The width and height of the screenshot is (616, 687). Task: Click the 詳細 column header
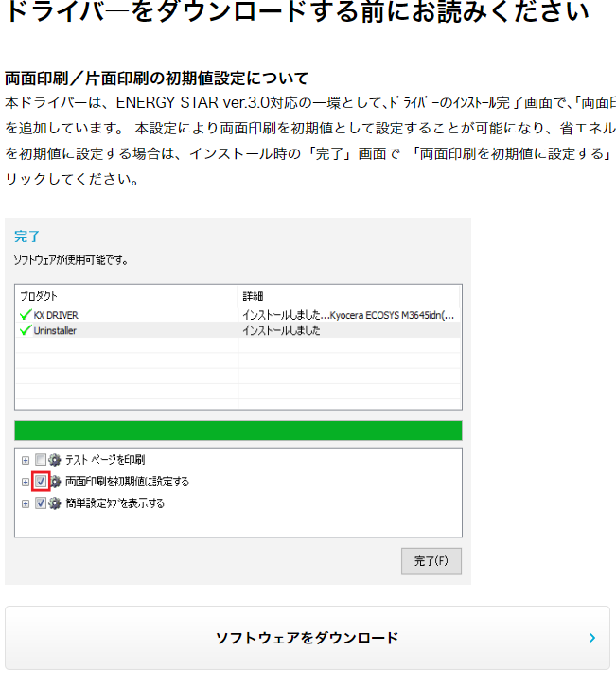252,295
